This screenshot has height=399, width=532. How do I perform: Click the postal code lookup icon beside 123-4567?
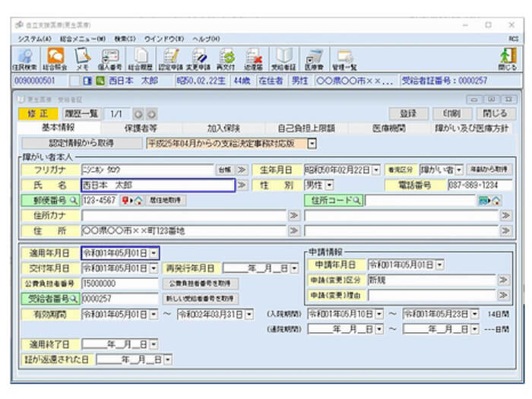[x=132, y=201]
